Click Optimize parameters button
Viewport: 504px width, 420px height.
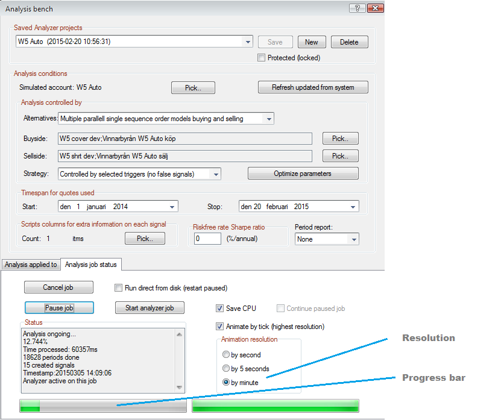pyautogui.click(x=303, y=174)
